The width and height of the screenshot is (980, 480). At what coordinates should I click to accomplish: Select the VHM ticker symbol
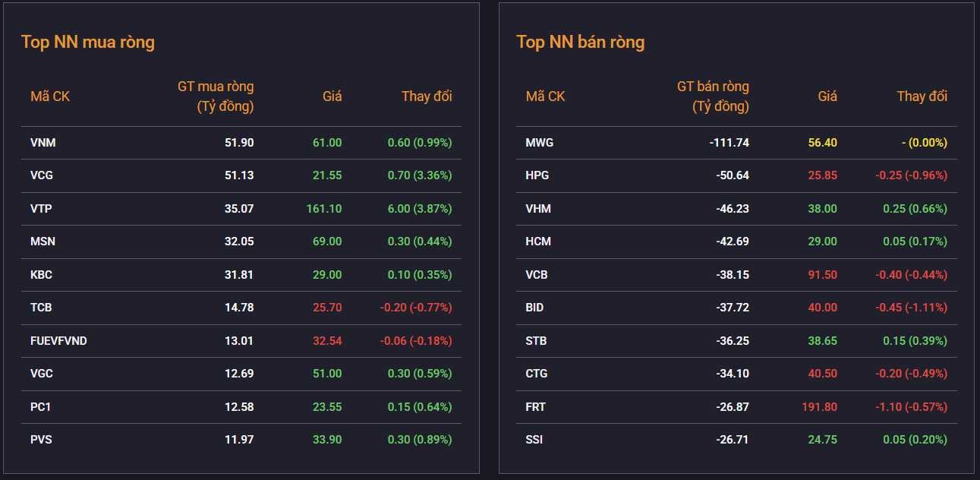click(x=538, y=209)
